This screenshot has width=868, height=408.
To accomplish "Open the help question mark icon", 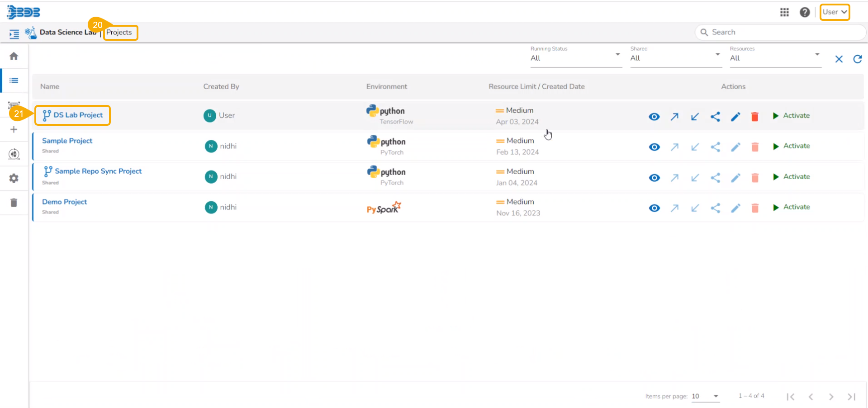I will (804, 12).
